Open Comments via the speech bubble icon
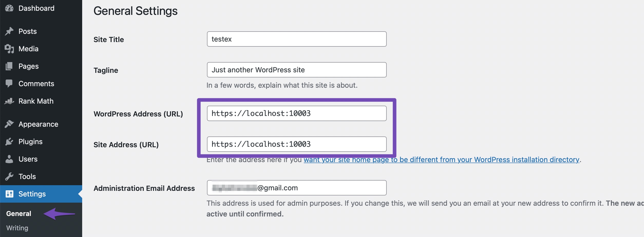The height and width of the screenshot is (237, 644). (x=10, y=83)
